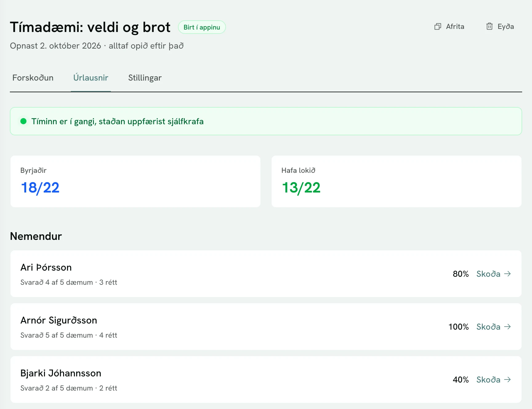Open Skoða link for Ari Þórsson

point(494,274)
